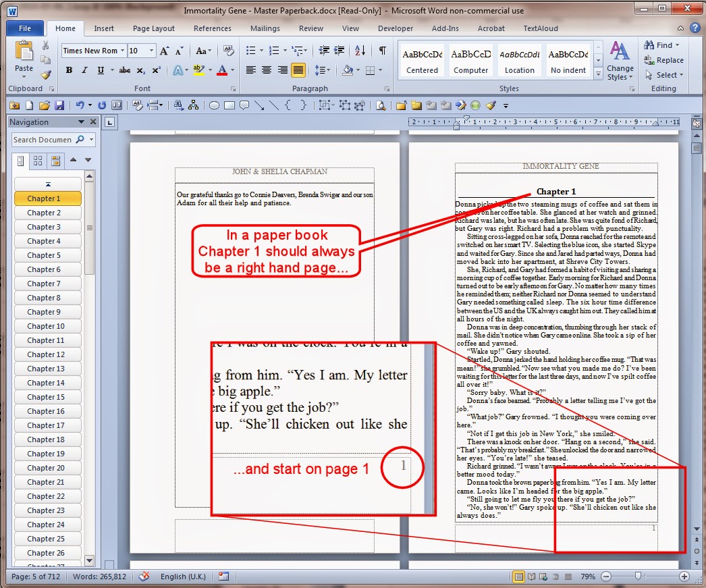This screenshot has height=588, width=706.
Task: Switch to the TextAloud tab
Action: (x=541, y=28)
